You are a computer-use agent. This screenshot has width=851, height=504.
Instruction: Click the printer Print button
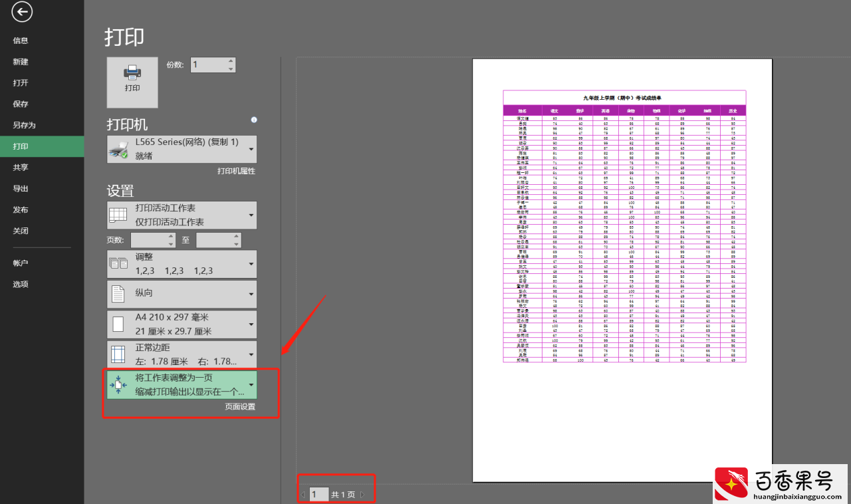(x=132, y=82)
